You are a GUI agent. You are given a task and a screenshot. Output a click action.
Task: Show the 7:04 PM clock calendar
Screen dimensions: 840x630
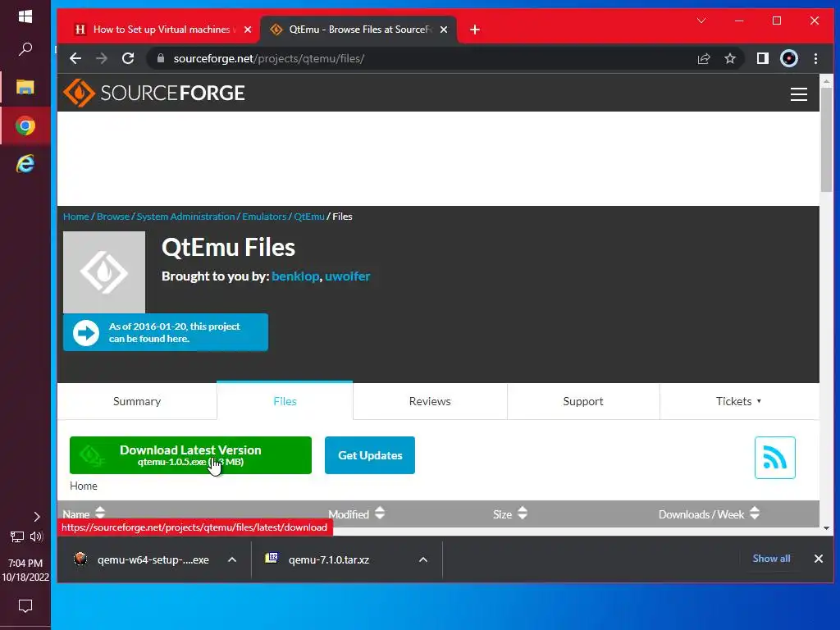pyautogui.click(x=25, y=570)
